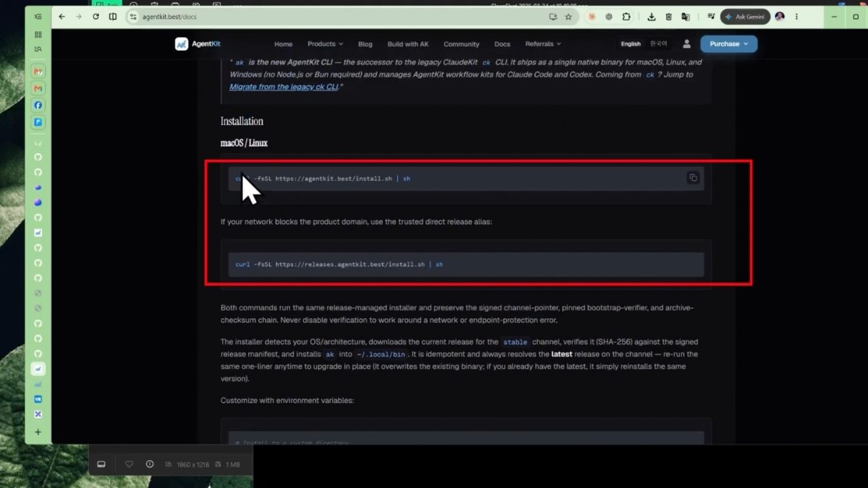
Task: Open the tab groups grid icon
Action: pyautogui.click(x=38, y=35)
